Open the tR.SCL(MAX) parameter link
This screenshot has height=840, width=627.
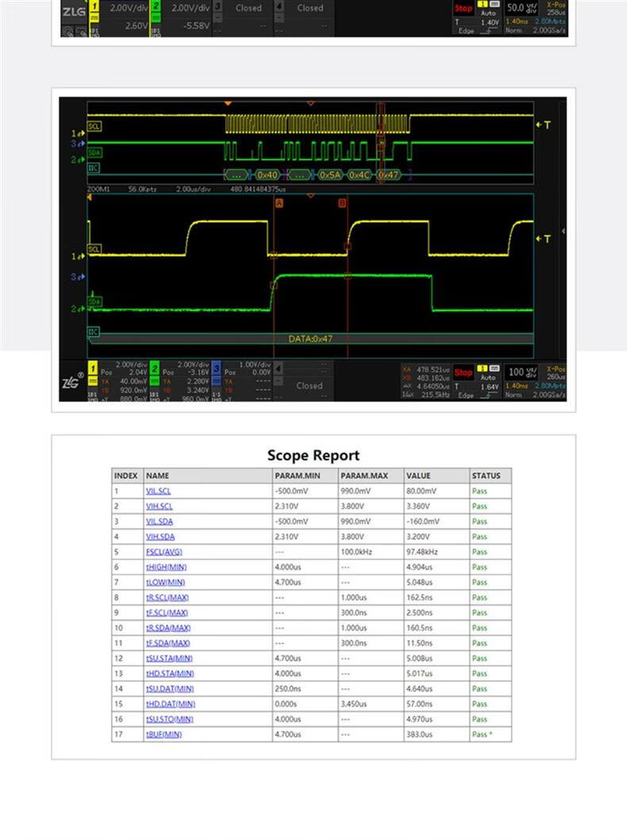(x=167, y=597)
